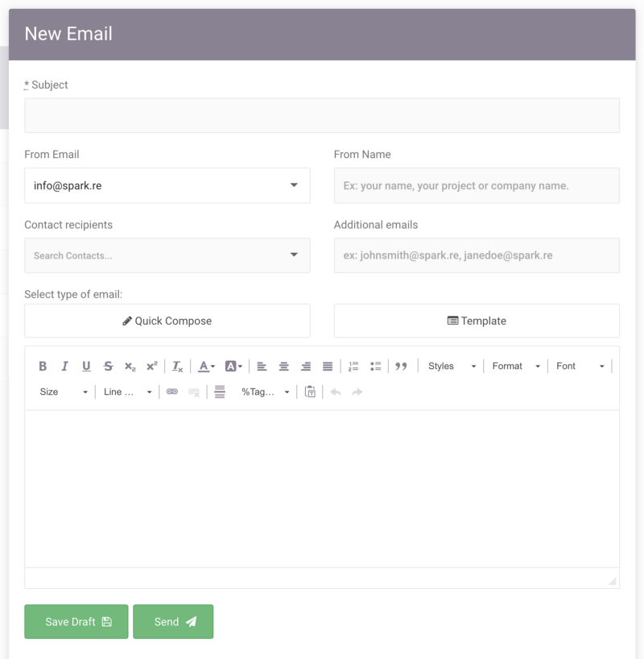Choose the Quick Compose email type
Viewport: 644px width, 659px height.
tap(167, 321)
